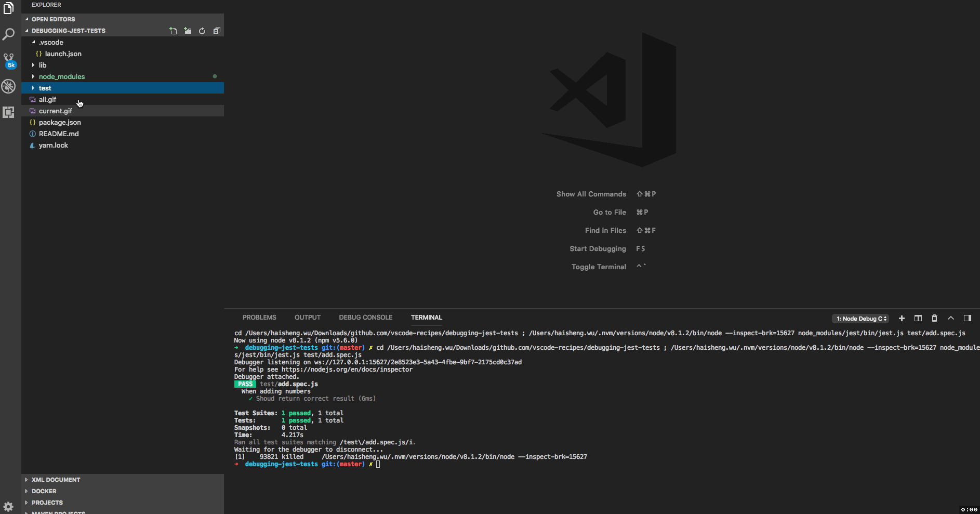The width and height of the screenshot is (980, 514).
Task: Move the panel to the side
Action: [967, 318]
